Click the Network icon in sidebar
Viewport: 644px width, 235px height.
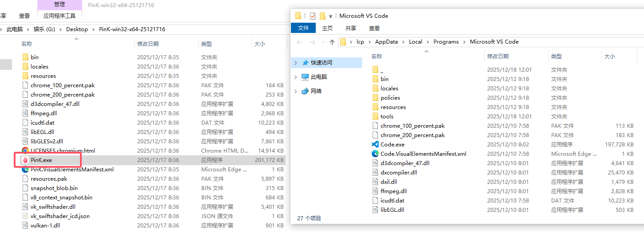pos(305,91)
